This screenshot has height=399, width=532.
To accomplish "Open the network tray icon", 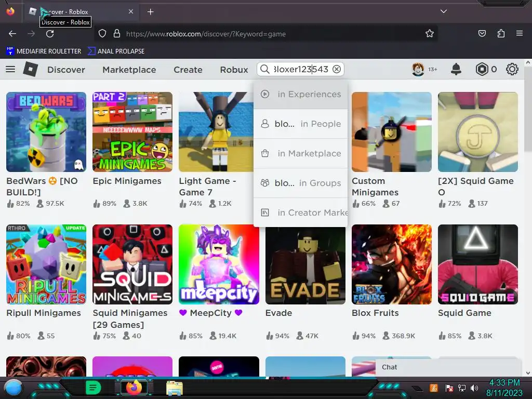I will [462, 388].
